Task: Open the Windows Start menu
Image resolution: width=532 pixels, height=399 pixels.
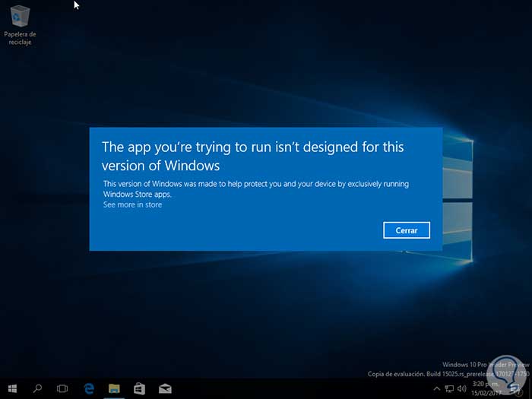Action: [12, 388]
